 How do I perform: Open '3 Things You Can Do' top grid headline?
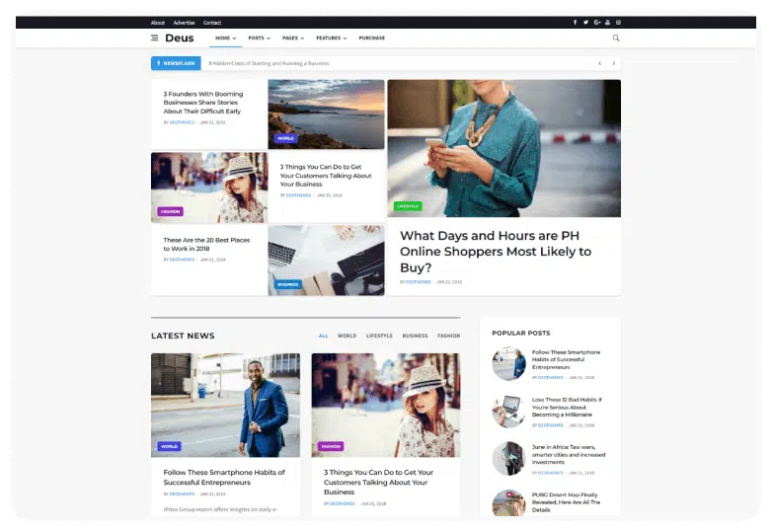coord(326,176)
